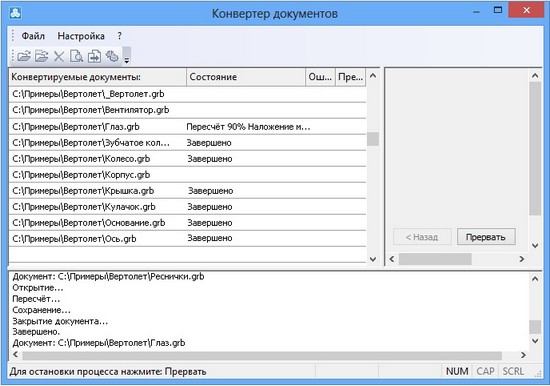
Task: Click the log panel horizontal scroll left arrow
Action: [15, 355]
